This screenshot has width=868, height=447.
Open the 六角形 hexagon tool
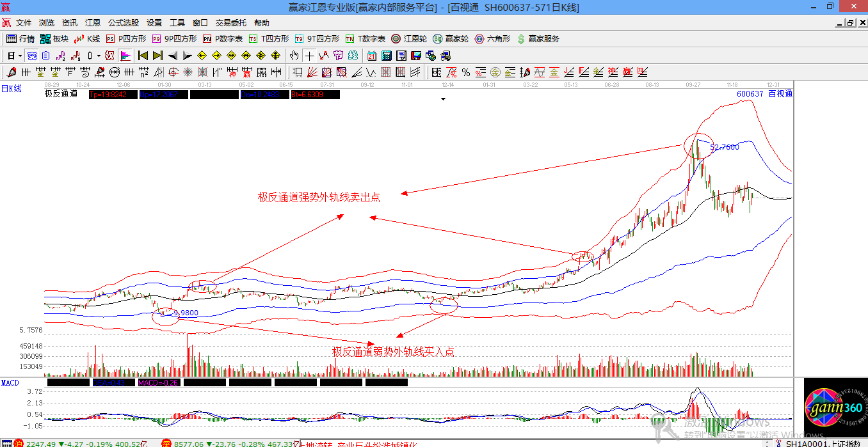click(492, 39)
